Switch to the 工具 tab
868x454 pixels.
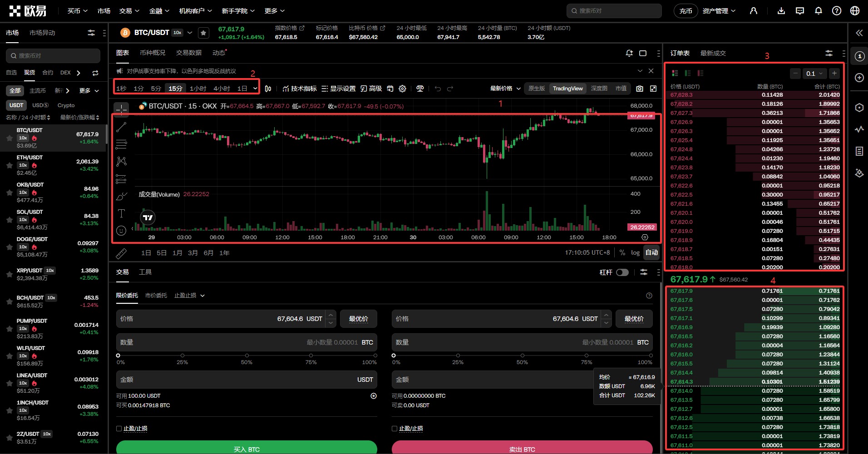(x=145, y=272)
